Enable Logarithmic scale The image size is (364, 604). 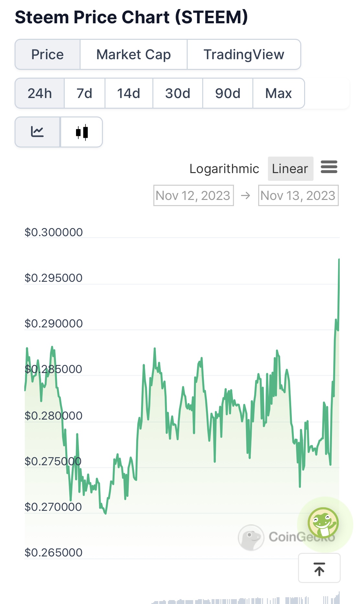[224, 169]
